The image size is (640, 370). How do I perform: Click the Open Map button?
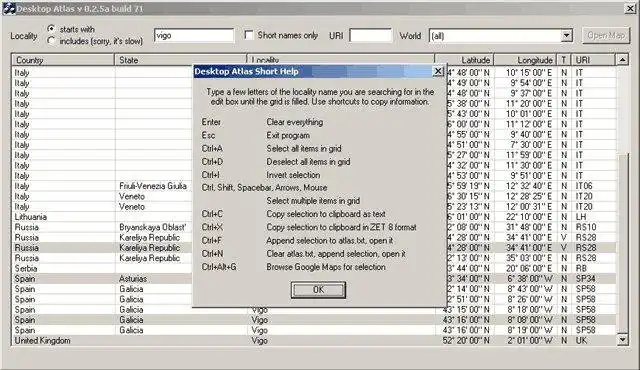coord(606,35)
